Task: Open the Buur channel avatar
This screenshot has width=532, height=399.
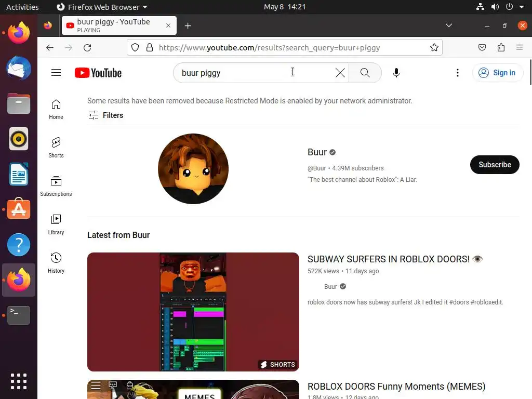Action: [x=193, y=169]
